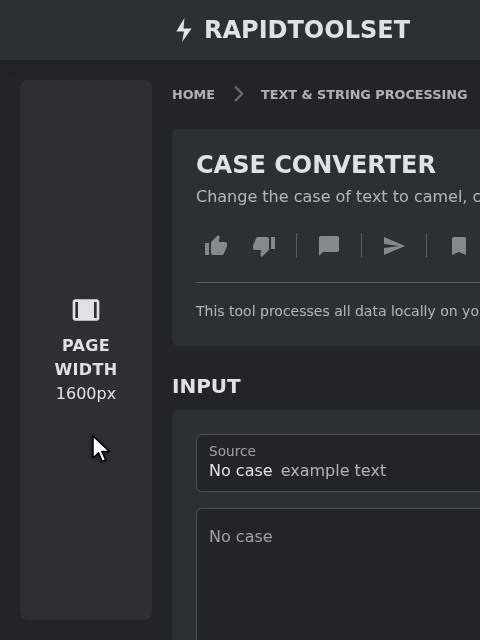Screen dimensions: 480x640
Task: Click the thumbs down dislike icon
Action: click(x=264, y=246)
